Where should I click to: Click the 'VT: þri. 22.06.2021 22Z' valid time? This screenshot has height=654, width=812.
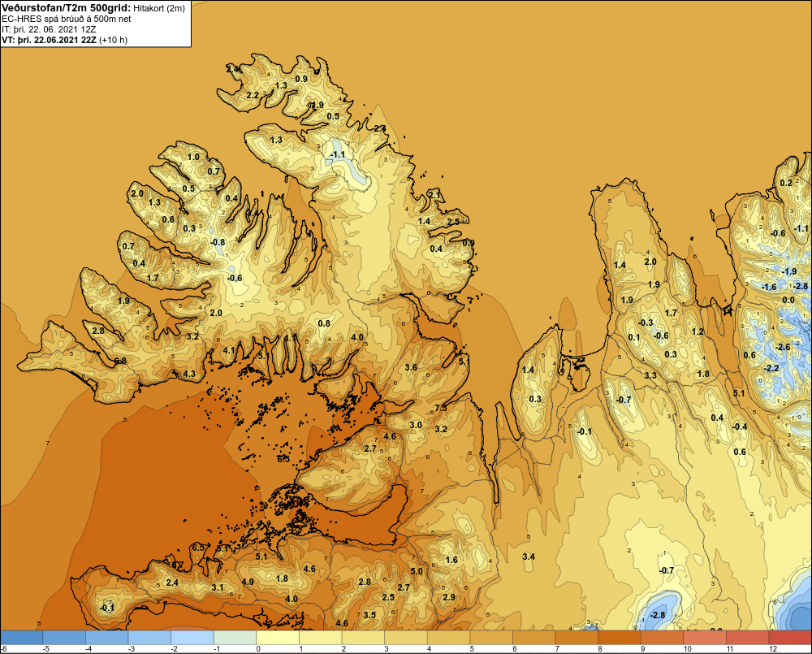pyautogui.click(x=50, y=40)
